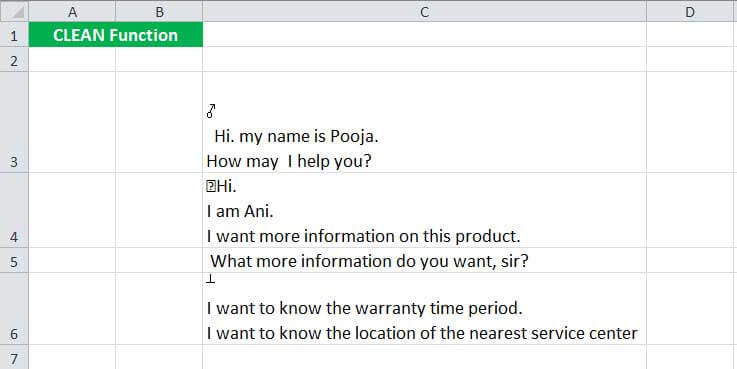Select cell about warranty time period
Screen dimensions: 737x369
[424, 309]
